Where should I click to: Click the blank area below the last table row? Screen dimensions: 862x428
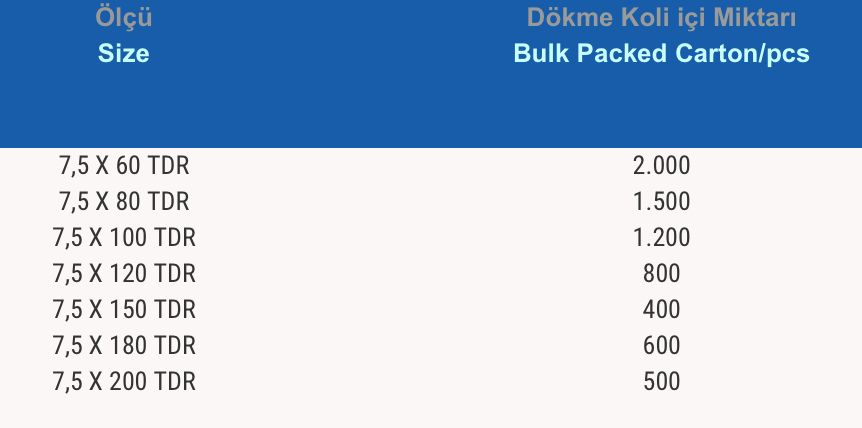point(400,412)
